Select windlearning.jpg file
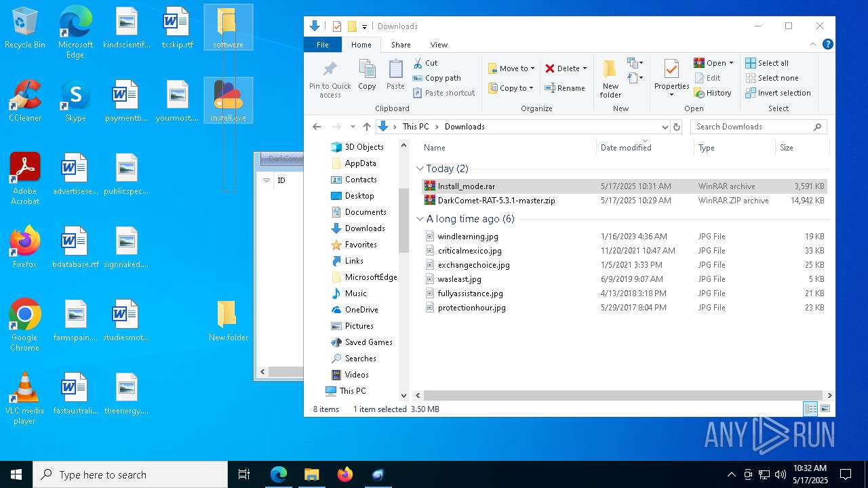868x488 pixels. click(x=624, y=237)
